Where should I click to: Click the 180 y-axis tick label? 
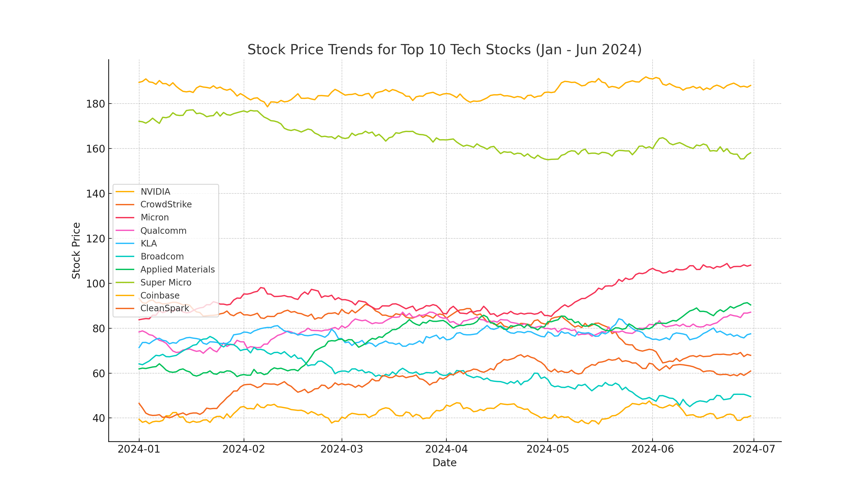point(95,104)
